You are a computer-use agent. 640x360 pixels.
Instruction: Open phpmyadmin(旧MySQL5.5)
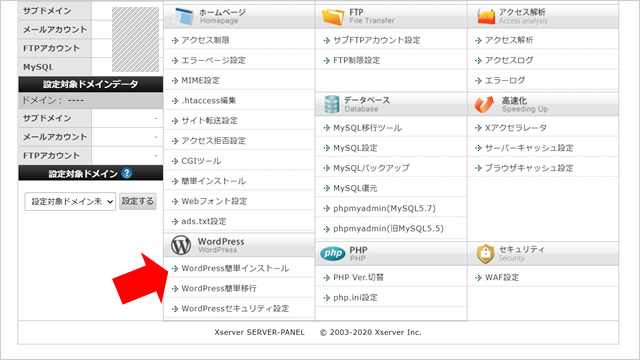pos(388,228)
